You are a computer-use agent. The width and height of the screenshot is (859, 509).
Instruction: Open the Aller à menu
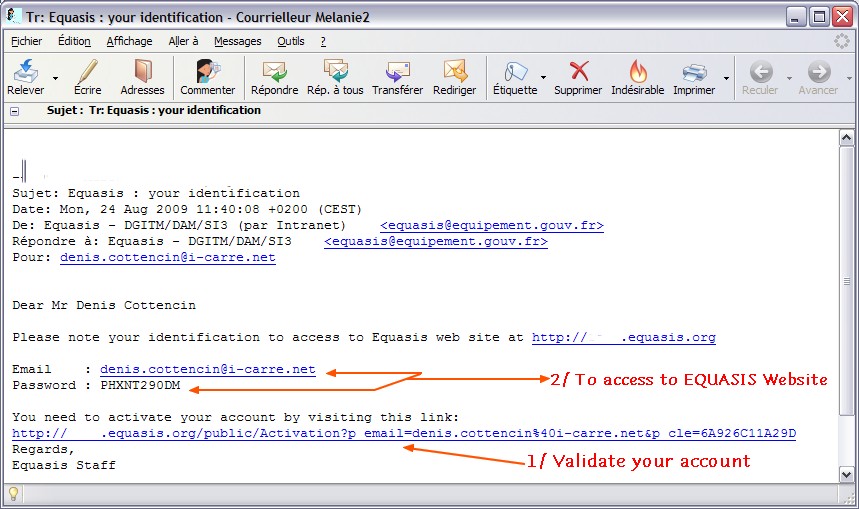coord(183,41)
